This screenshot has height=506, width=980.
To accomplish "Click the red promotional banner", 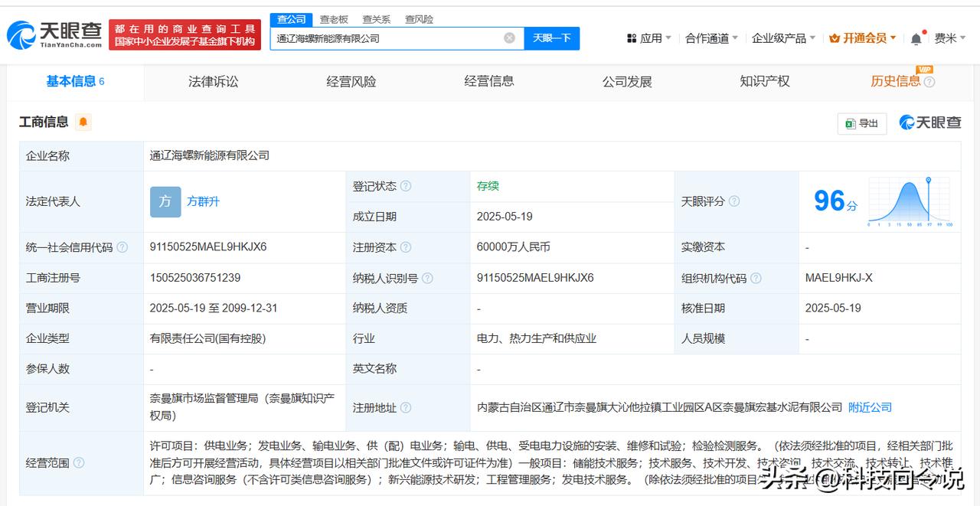I will pyautogui.click(x=185, y=34).
